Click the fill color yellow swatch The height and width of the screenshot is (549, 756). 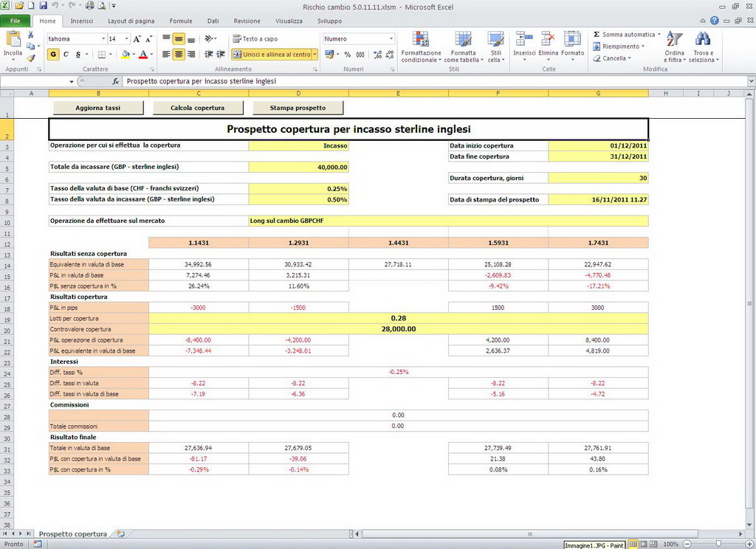(126, 55)
